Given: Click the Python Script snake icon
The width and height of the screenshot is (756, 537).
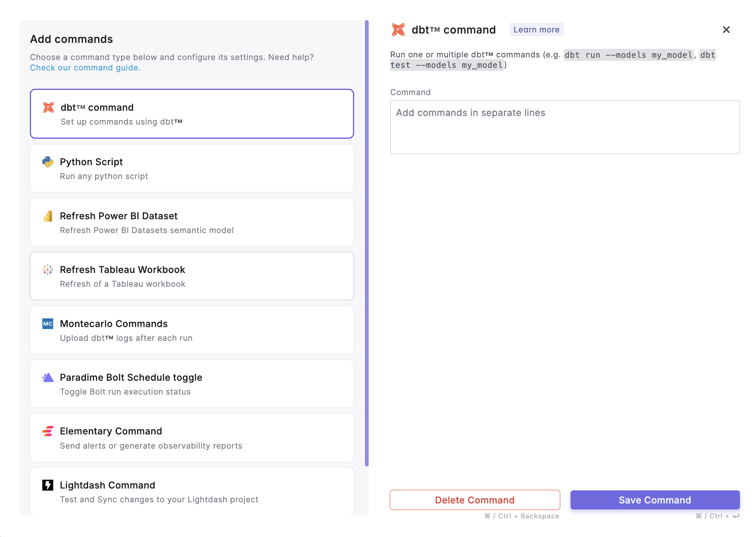Looking at the screenshot, I should point(48,162).
